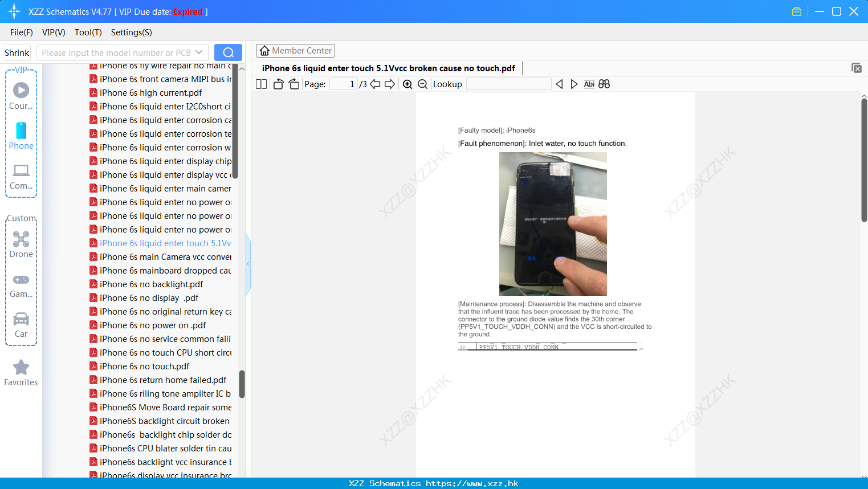Screen dimensions: 868x489
Task: Open the Tool(T) menu
Action: tap(88, 32)
